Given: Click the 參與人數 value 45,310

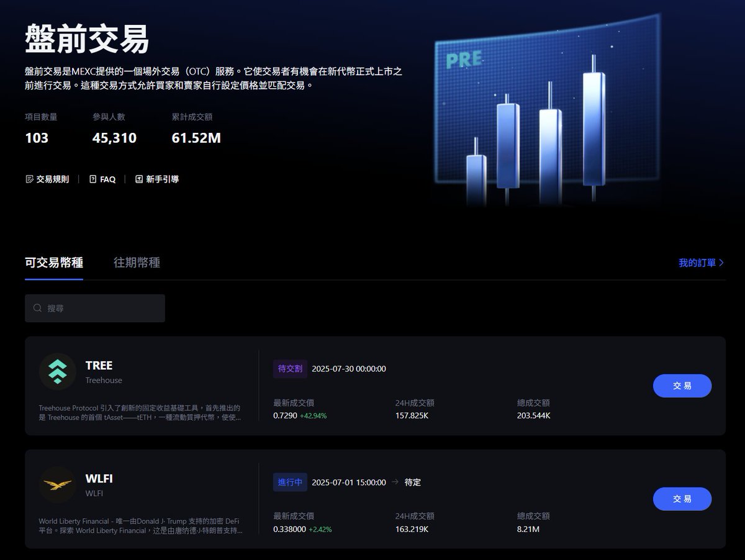Looking at the screenshot, I should click(114, 138).
